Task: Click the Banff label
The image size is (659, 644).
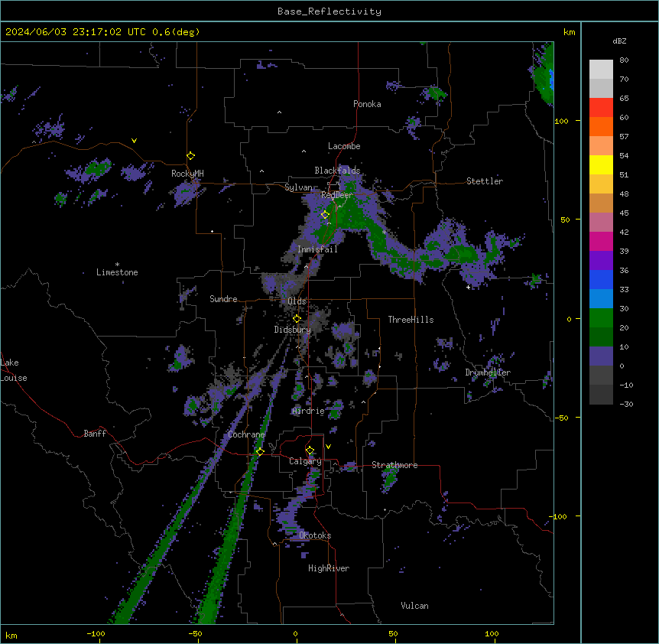Action: tap(95, 434)
